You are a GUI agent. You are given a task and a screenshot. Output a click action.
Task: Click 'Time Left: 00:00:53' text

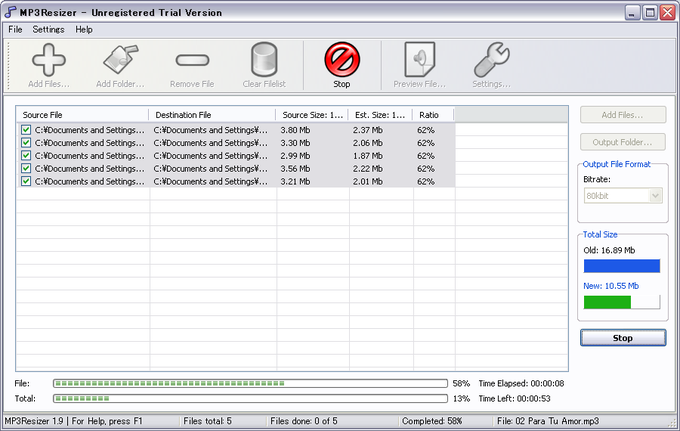[x=514, y=398]
